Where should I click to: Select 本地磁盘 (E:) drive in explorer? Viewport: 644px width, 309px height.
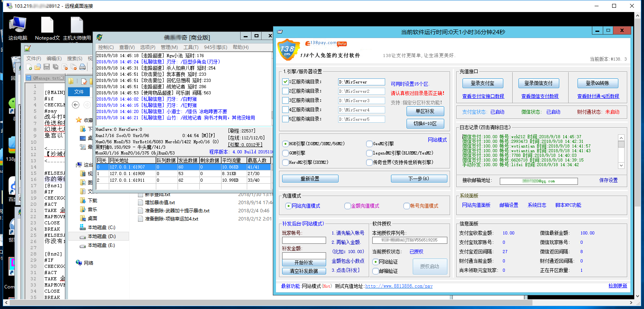97,245
